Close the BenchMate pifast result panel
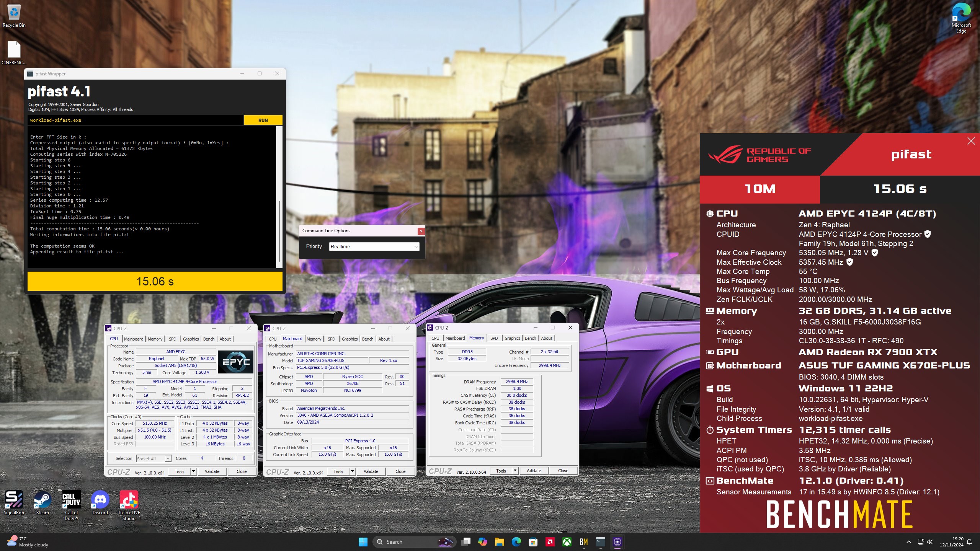The height and width of the screenshot is (551, 980). click(x=971, y=141)
